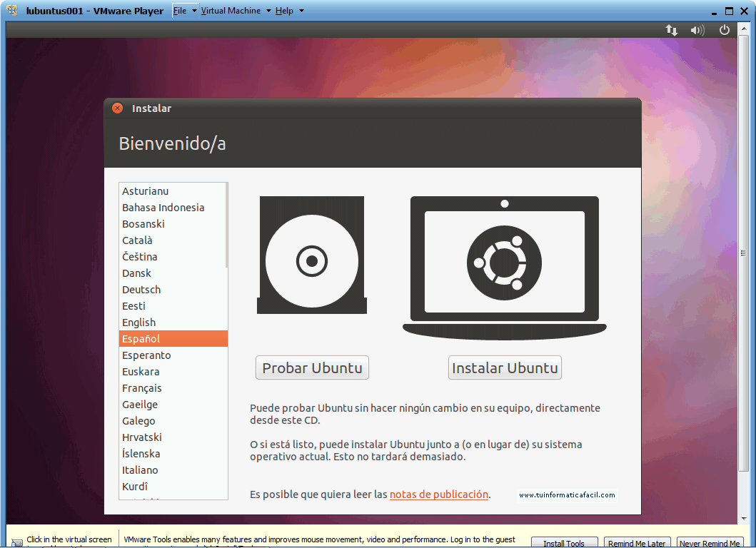This screenshot has height=548, width=756.
Task: Select Asturianu in the language list
Action: [x=173, y=191]
